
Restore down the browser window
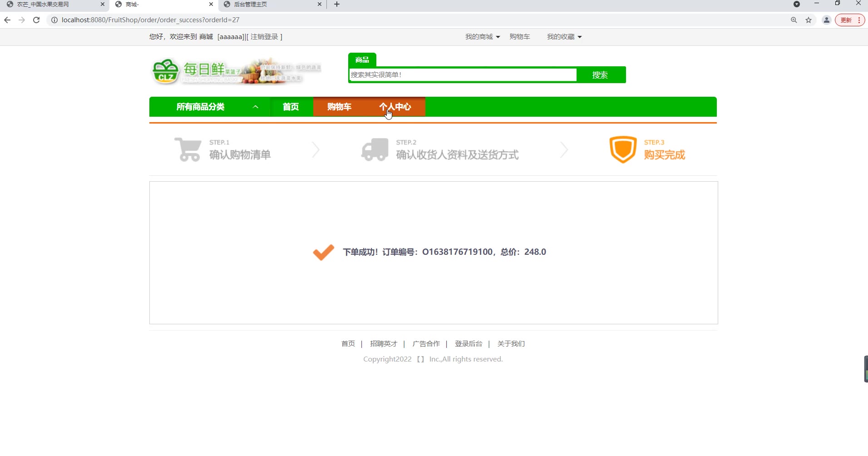tap(838, 4)
